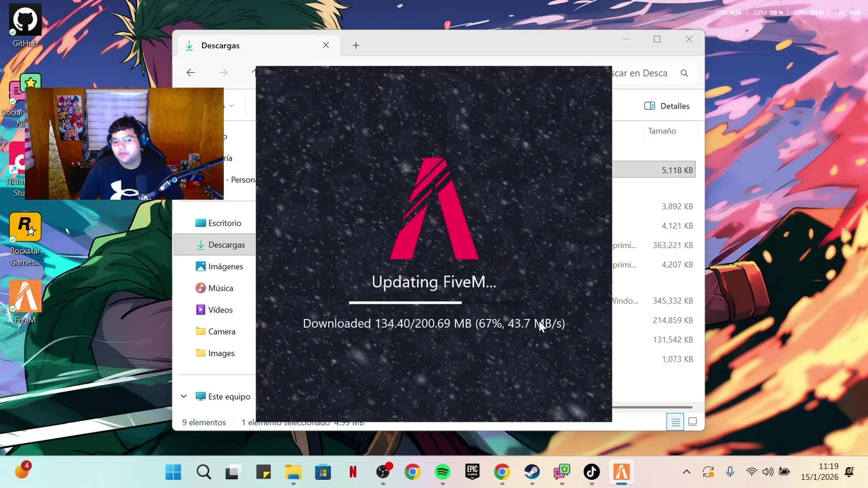Open Vídeos in the sidebar
This screenshot has width=868, height=488.
click(x=214, y=310)
